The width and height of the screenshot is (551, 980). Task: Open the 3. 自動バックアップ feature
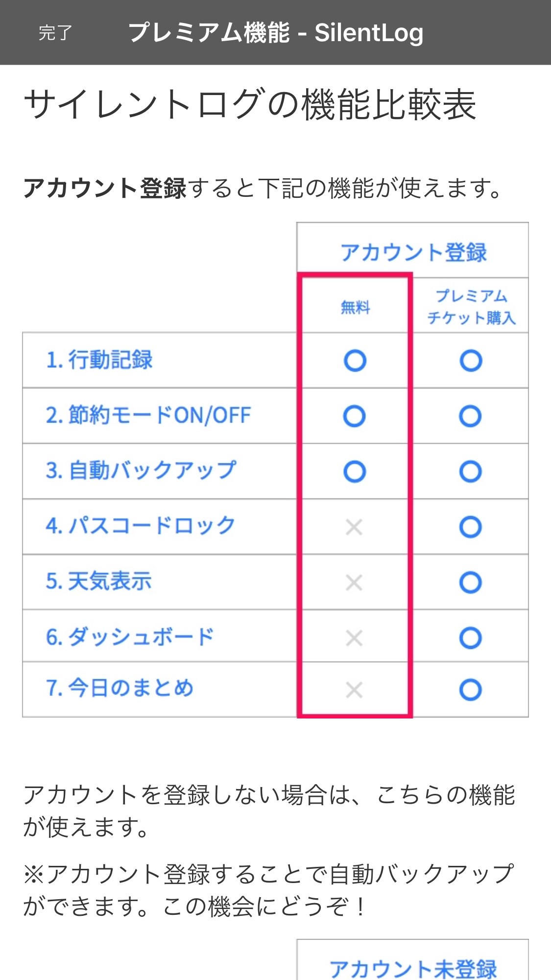click(x=141, y=471)
